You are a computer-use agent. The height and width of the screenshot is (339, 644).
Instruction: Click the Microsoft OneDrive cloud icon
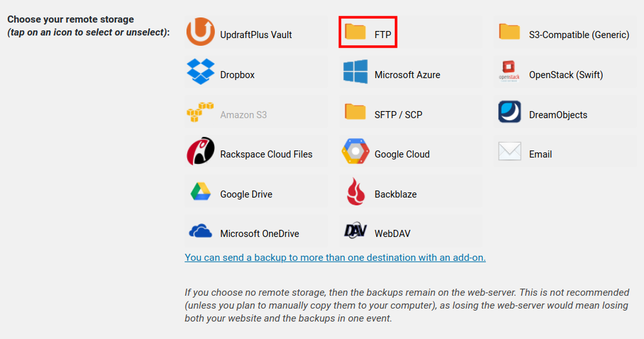200,232
